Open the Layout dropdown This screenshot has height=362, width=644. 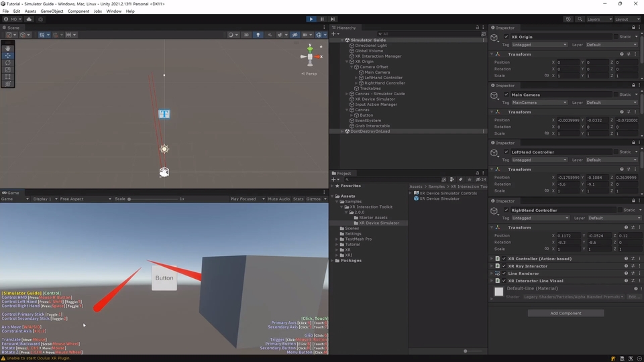(x=627, y=19)
